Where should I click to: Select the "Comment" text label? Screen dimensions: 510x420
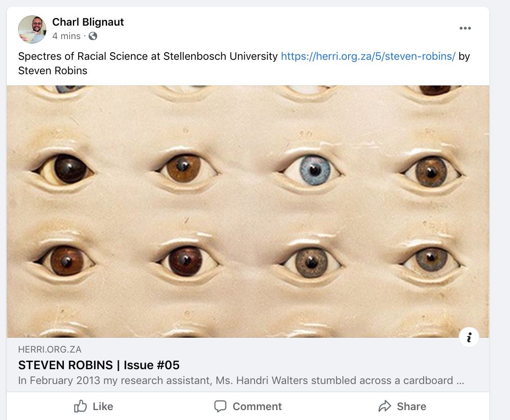click(x=257, y=407)
